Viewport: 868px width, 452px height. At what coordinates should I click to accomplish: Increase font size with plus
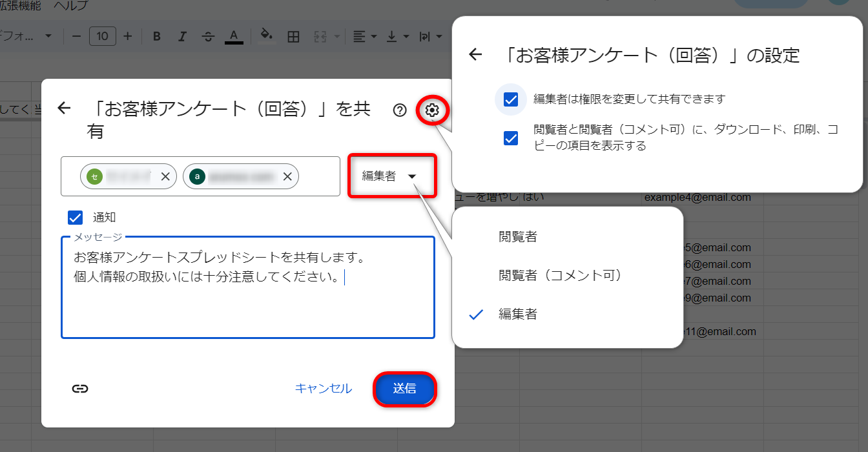pyautogui.click(x=128, y=36)
